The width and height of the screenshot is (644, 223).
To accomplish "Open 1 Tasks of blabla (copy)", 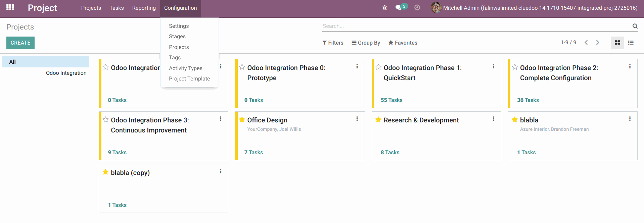I will 117,205.
